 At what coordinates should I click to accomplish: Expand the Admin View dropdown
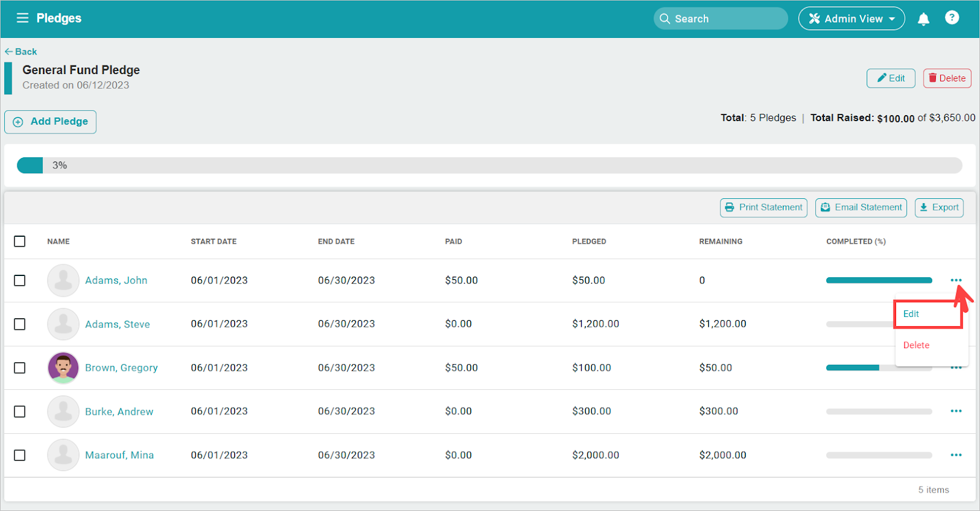pyautogui.click(x=851, y=19)
